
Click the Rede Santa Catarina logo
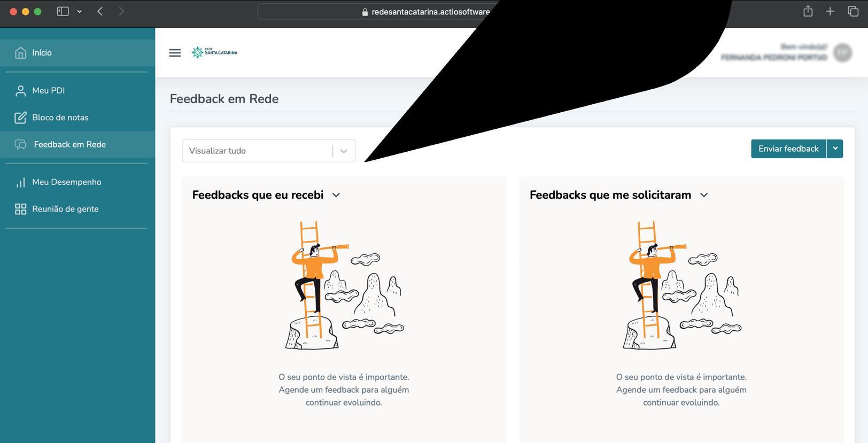click(214, 52)
